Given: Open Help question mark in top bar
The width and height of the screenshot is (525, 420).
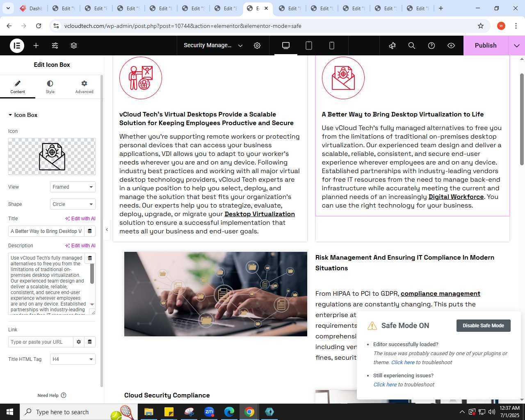Looking at the screenshot, I should 431,46.
